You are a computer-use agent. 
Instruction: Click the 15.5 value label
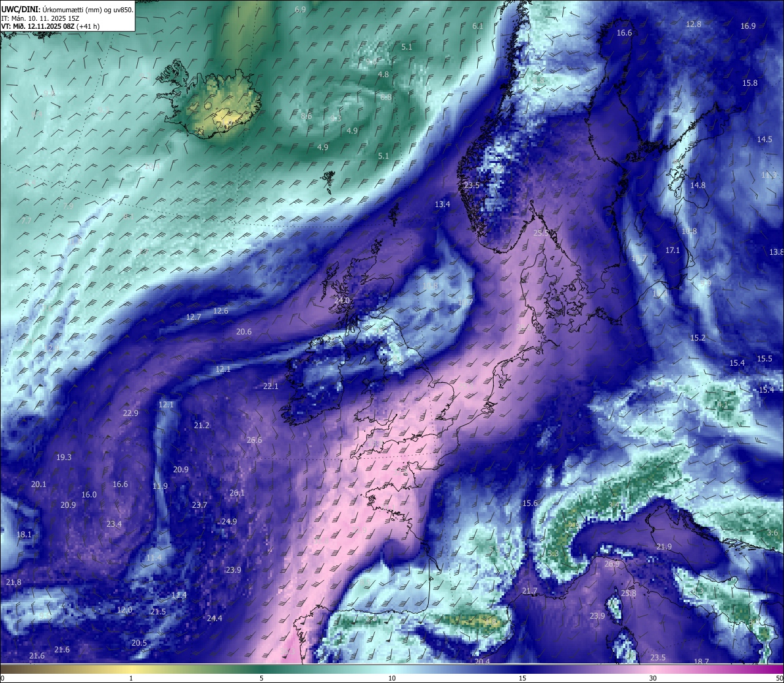[x=764, y=359]
